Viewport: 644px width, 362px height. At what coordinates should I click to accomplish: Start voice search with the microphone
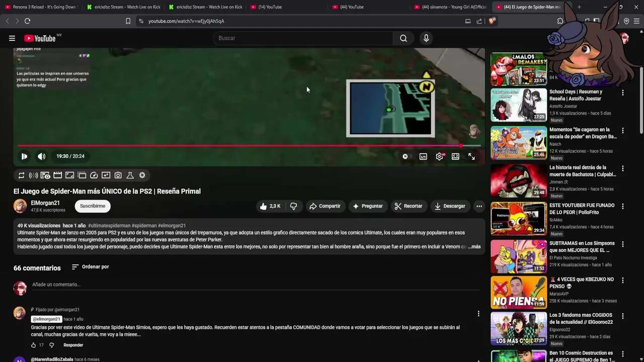pos(426,38)
